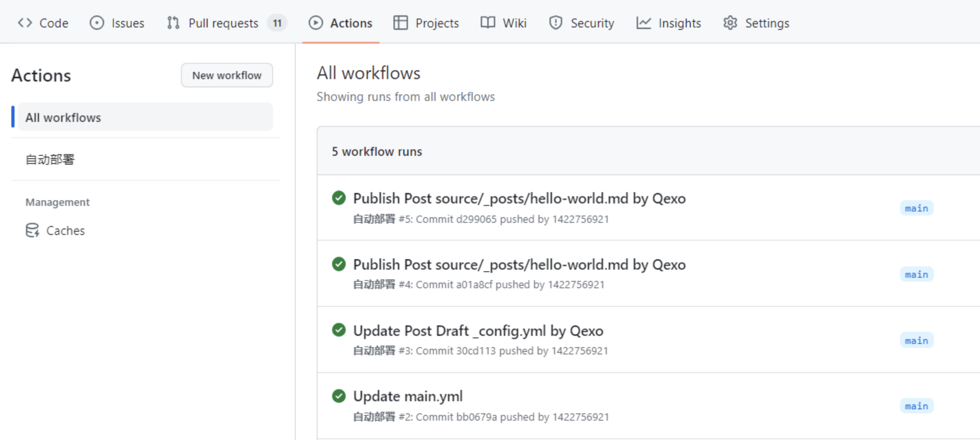The image size is (980, 440).
Task: Click the Settings gear icon
Action: coord(730,23)
